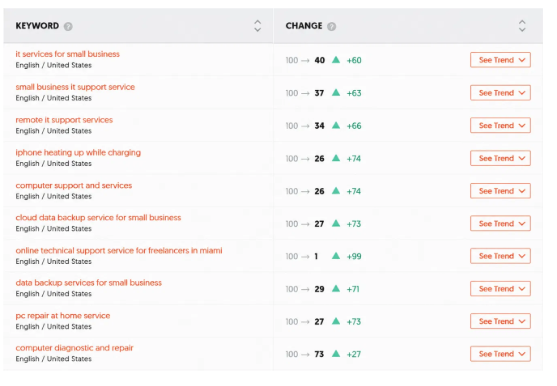Expand See Trend for 'pc repair at home service'
This screenshot has height=386, width=557.
(500, 321)
